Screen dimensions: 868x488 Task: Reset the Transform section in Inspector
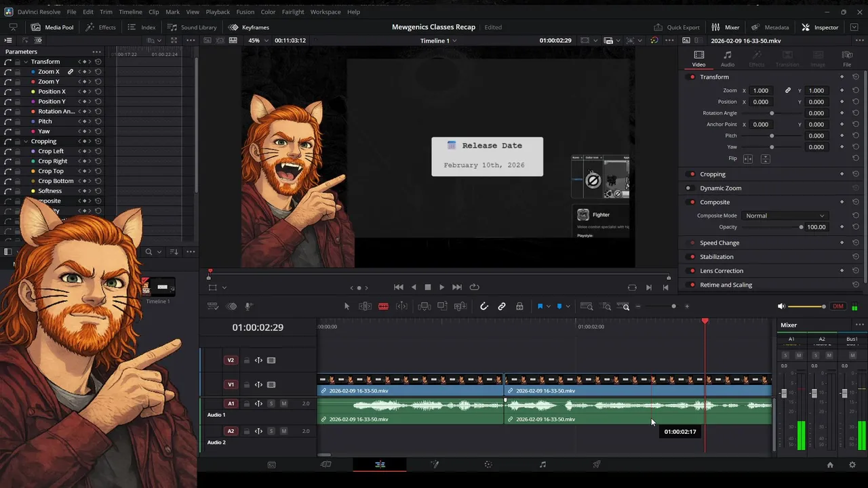tap(855, 77)
